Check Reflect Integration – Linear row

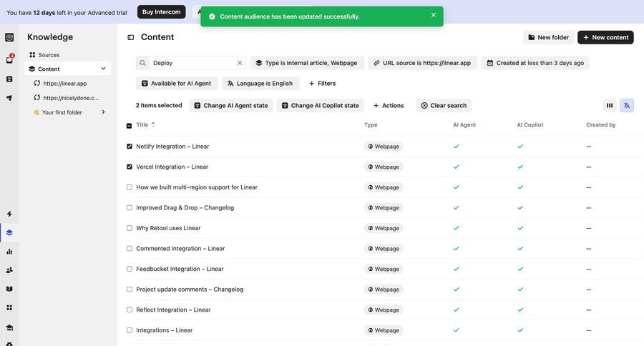[x=130, y=310]
